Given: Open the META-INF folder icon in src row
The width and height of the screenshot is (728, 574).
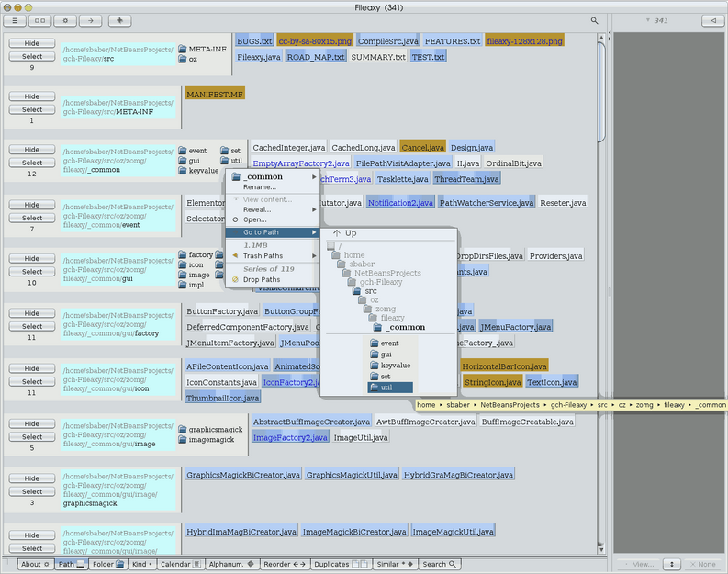Looking at the screenshot, I should 183,49.
